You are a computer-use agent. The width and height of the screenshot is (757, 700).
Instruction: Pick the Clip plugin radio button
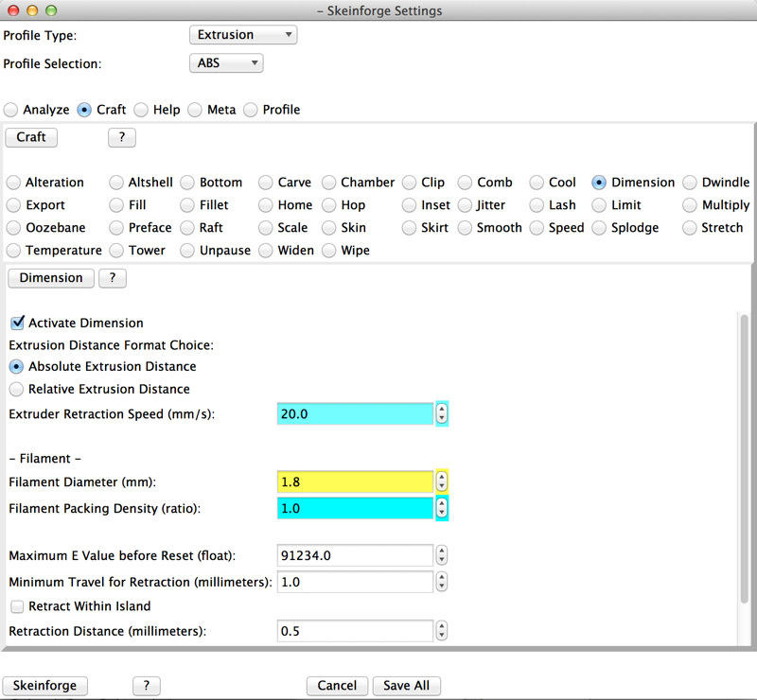pos(409,183)
